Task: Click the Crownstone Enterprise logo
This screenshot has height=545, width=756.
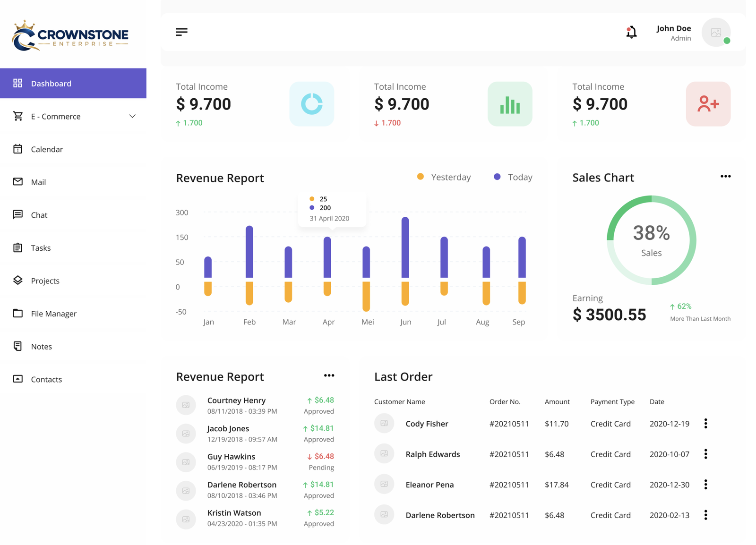Action: click(70, 35)
